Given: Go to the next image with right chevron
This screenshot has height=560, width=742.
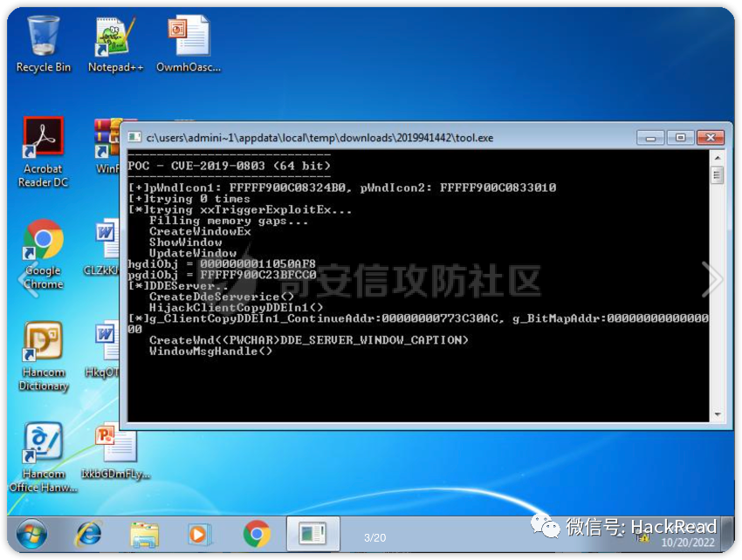Looking at the screenshot, I should tap(711, 279).
